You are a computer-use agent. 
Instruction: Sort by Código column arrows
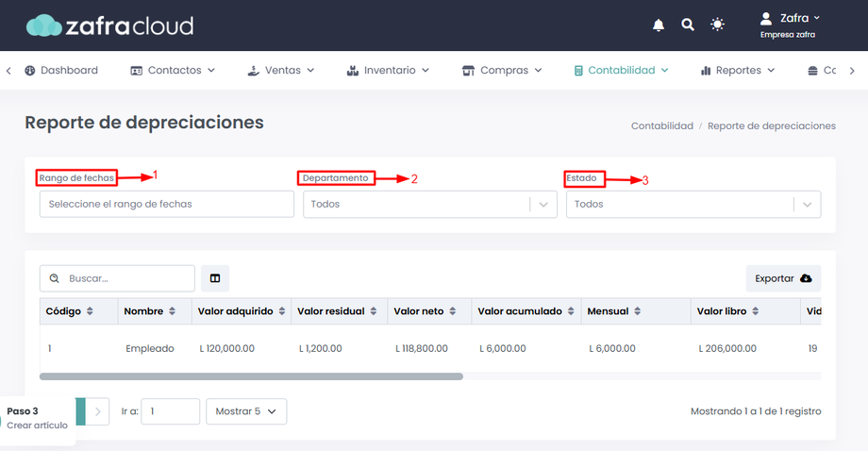[90, 311]
